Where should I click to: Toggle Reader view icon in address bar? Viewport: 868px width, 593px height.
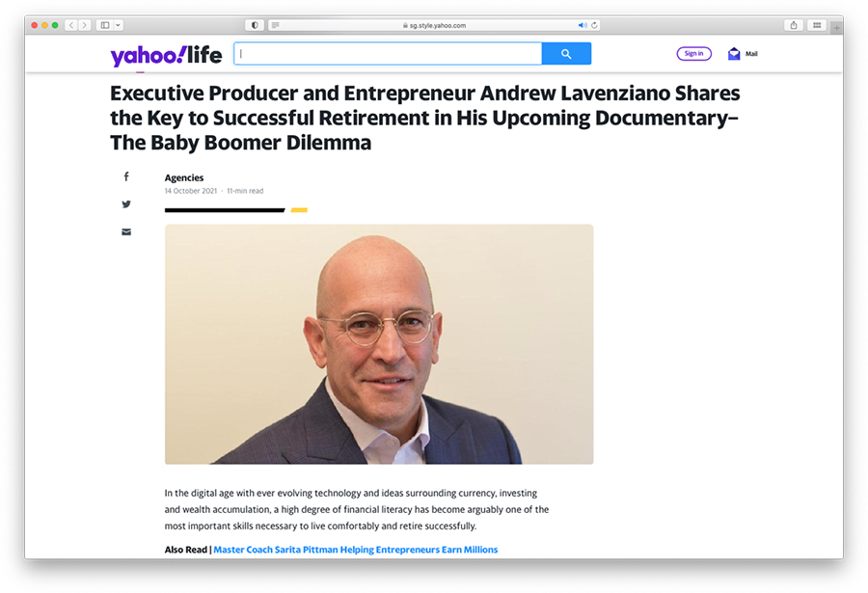(x=275, y=25)
